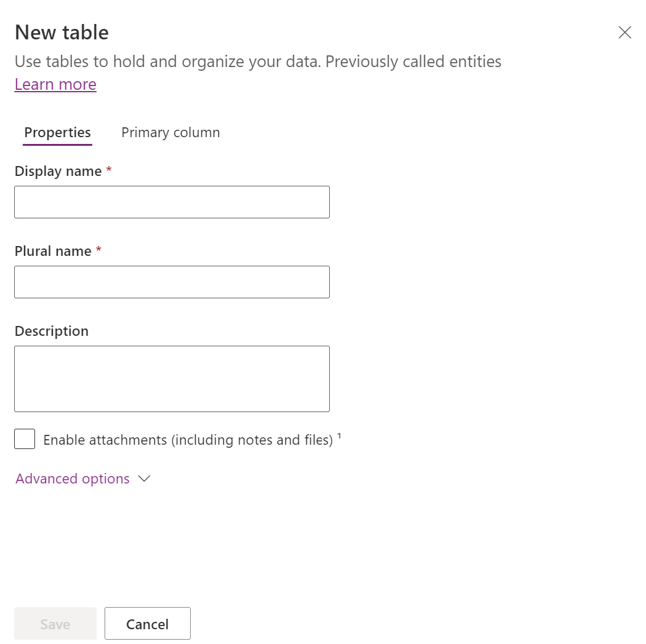The width and height of the screenshot is (646, 644).
Task: Click the chevron beside Advanced options
Action: [145, 479]
